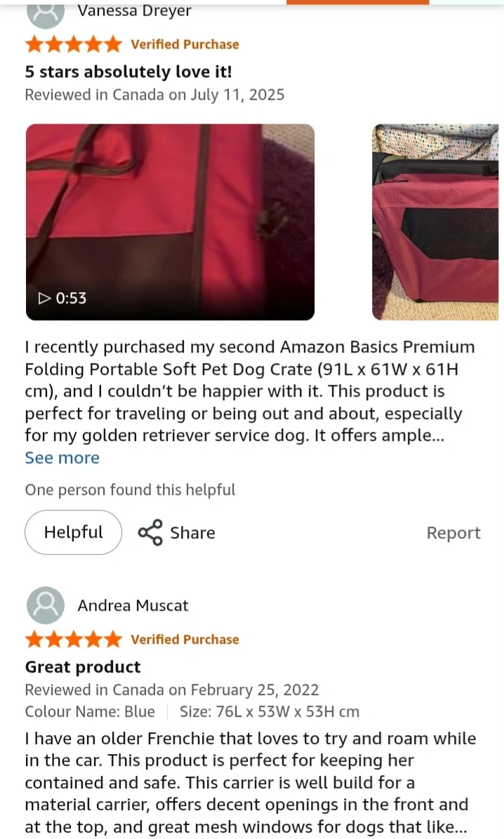
Task: Open the Andrea Muscat name link
Action: pos(133,606)
